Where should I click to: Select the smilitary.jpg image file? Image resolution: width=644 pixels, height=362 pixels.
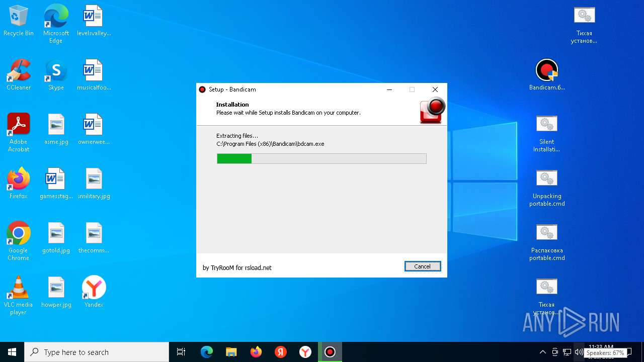point(94,184)
